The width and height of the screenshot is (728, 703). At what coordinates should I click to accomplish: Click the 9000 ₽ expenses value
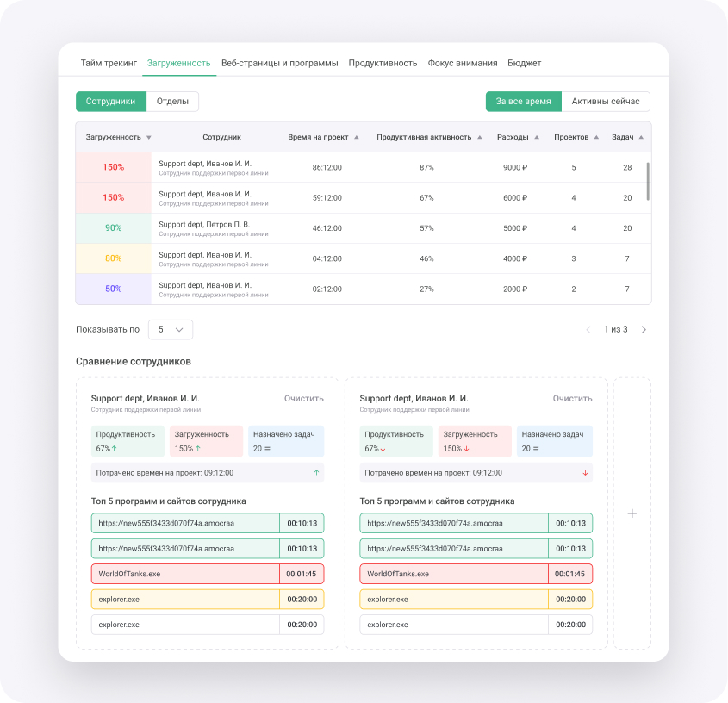click(x=515, y=168)
